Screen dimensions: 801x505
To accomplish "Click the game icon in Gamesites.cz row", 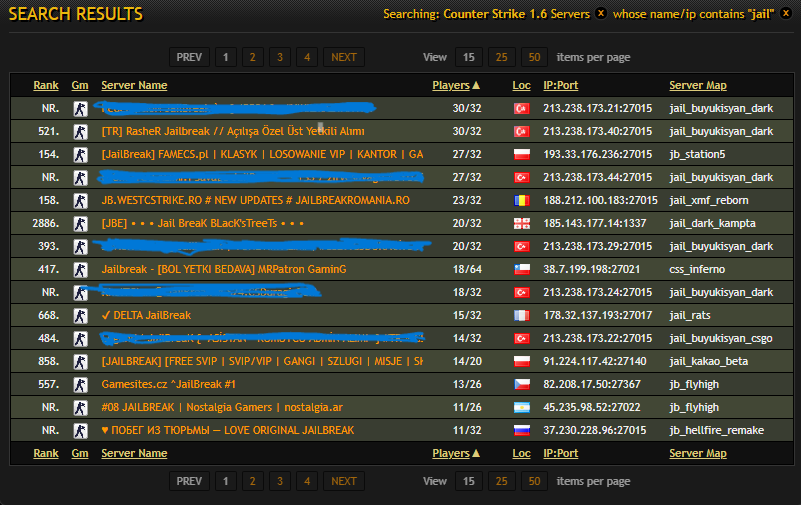I will click(x=80, y=384).
